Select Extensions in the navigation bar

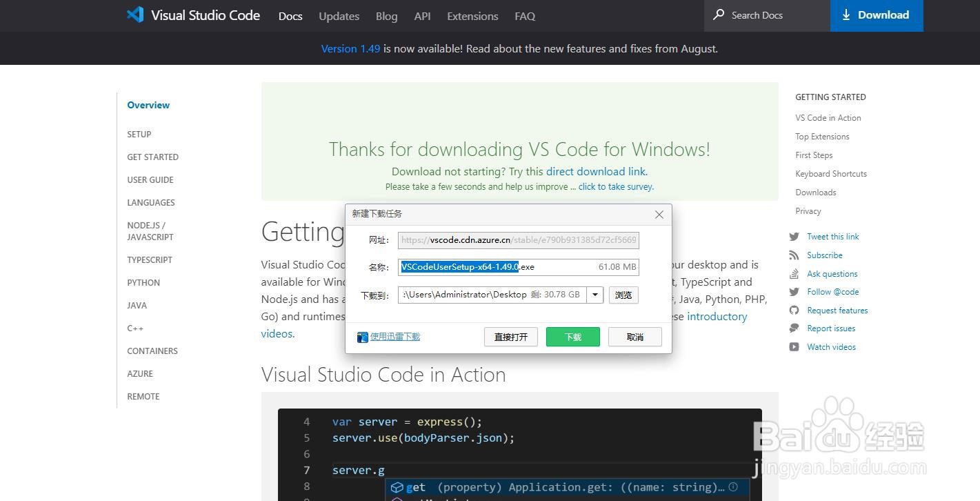[x=472, y=16]
